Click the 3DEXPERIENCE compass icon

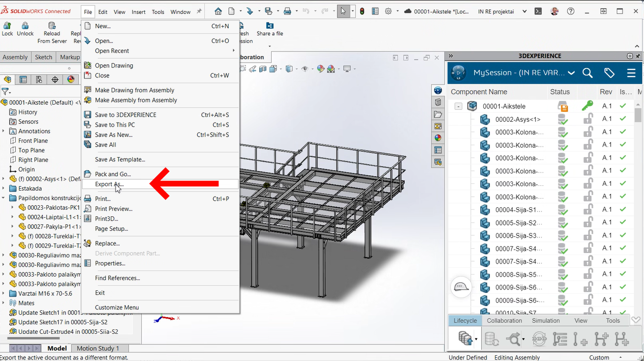(x=458, y=73)
